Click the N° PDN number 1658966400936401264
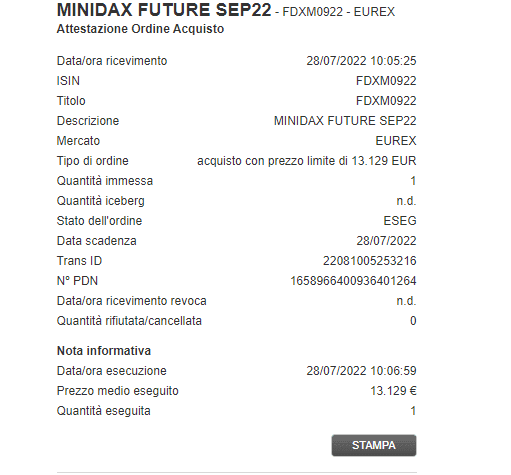The image size is (511, 475). tap(353, 281)
